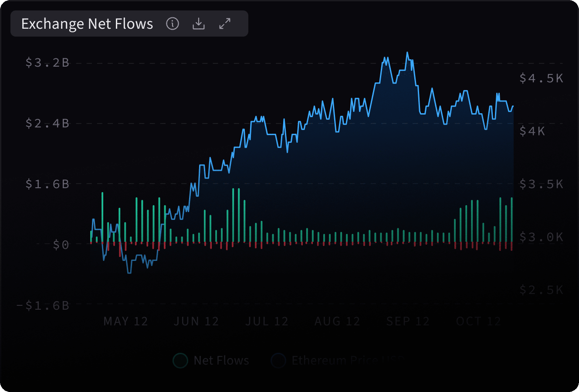Click the $3.2B left axis label

coord(48,62)
